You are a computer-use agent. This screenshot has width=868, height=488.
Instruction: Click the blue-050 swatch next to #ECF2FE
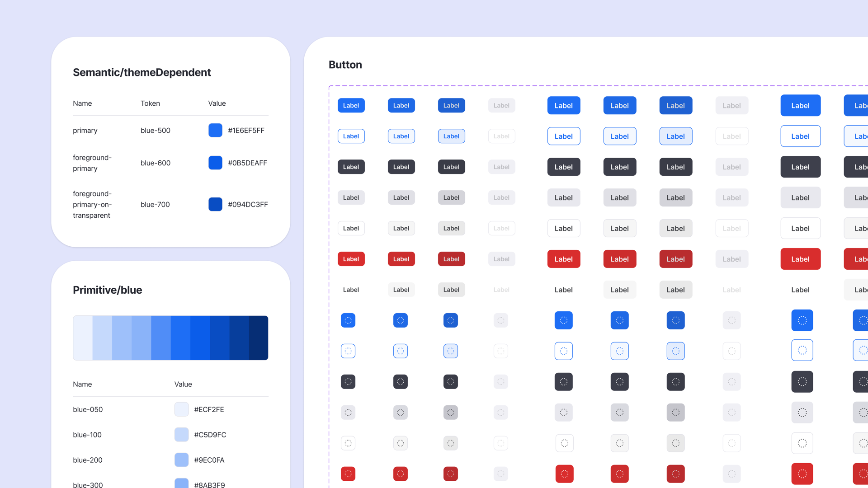coord(181,409)
